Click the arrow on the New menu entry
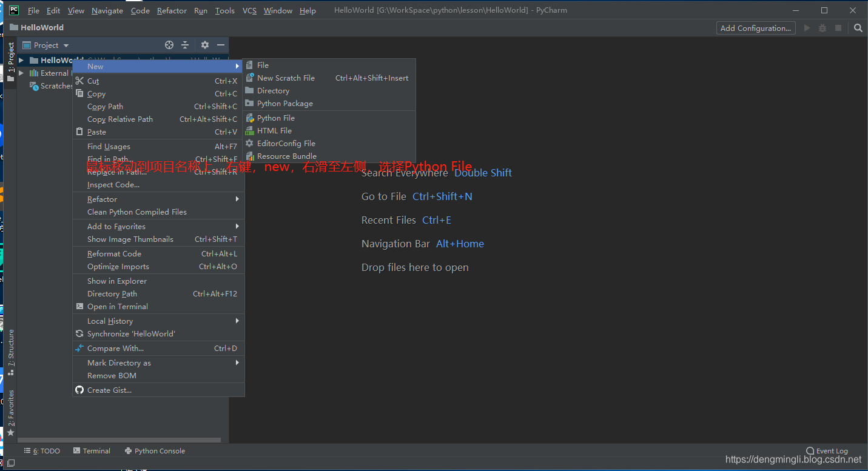The height and width of the screenshot is (471, 868). (x=238, y=66)
